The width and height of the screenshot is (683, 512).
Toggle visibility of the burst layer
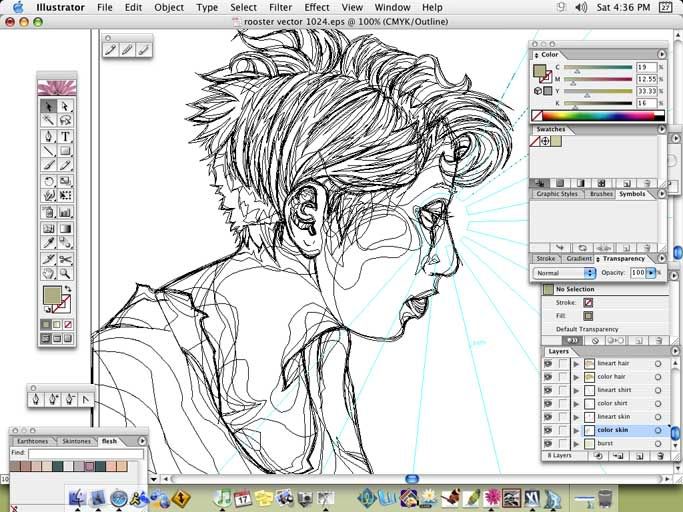[x=548, y=443]
